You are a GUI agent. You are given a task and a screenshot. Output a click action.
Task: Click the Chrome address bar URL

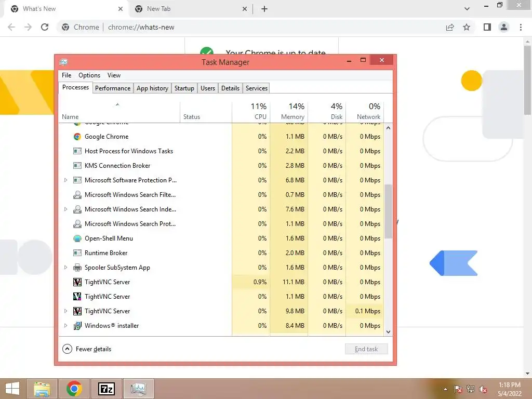coord(141,27)
